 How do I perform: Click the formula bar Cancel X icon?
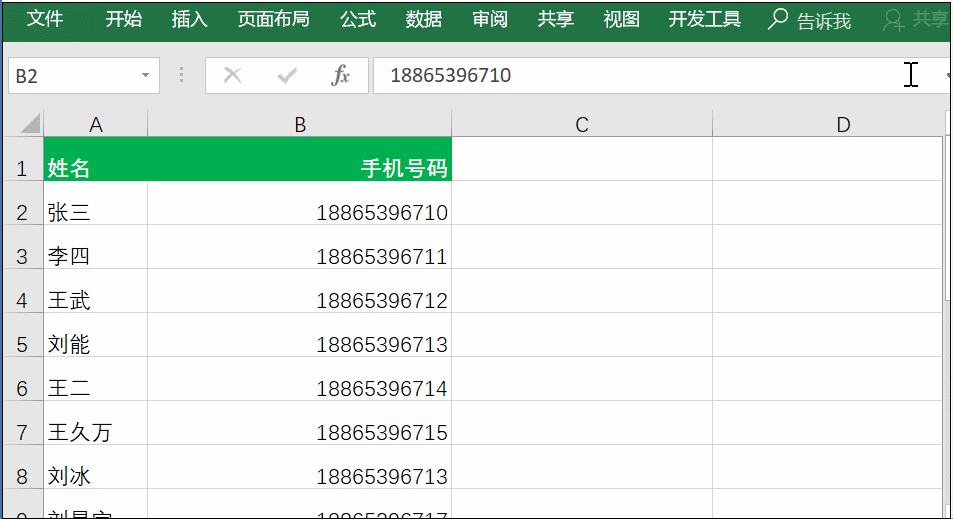[x=233, y=75]
